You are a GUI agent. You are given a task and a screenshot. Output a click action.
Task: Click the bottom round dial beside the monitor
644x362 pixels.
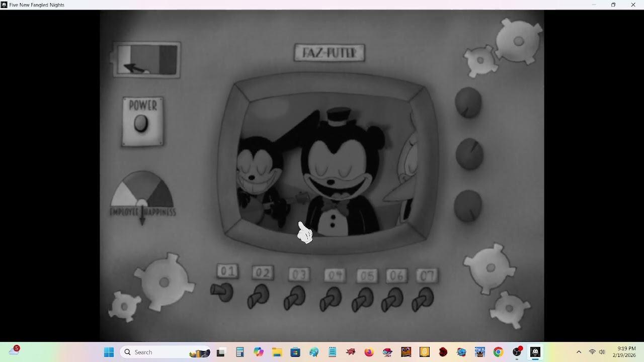coord(468,206)
